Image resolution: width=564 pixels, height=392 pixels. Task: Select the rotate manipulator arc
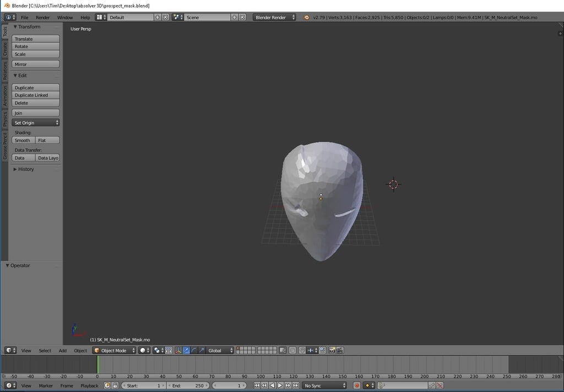click(x=194, y=350)
